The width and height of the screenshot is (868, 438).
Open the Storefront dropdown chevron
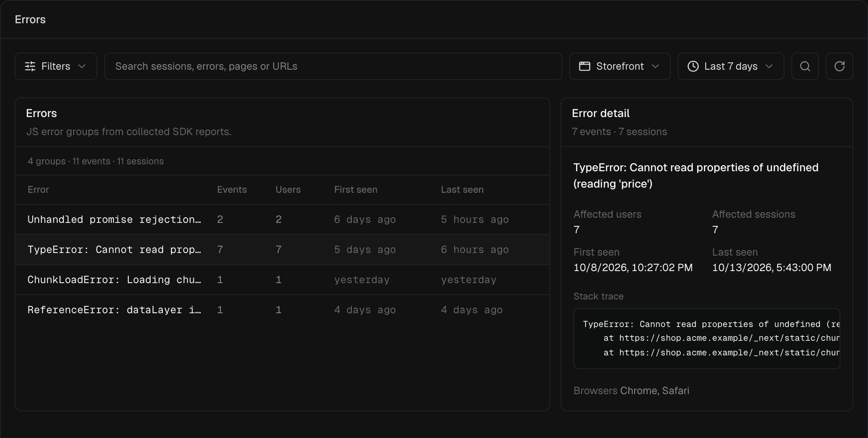point(655,66)
